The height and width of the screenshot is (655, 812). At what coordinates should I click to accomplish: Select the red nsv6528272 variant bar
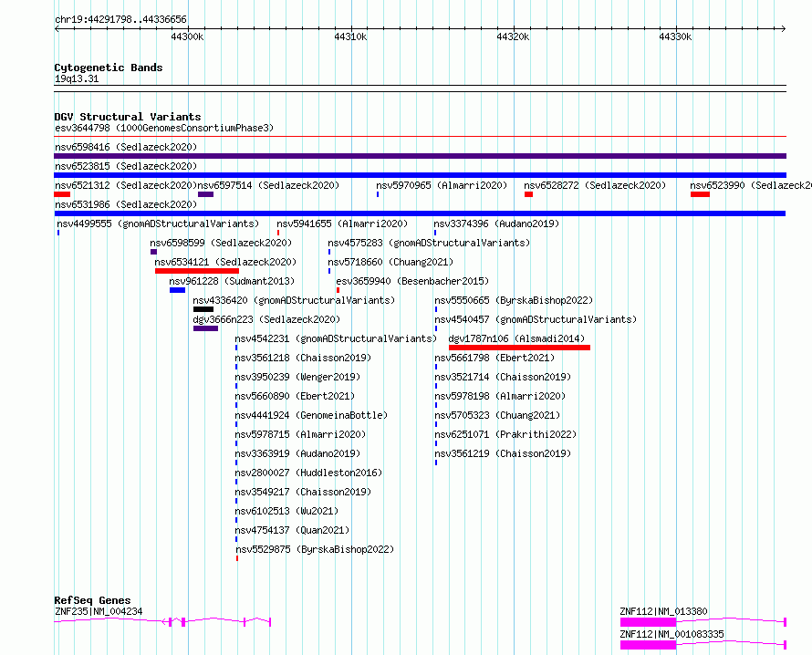(x=529, y=194)
